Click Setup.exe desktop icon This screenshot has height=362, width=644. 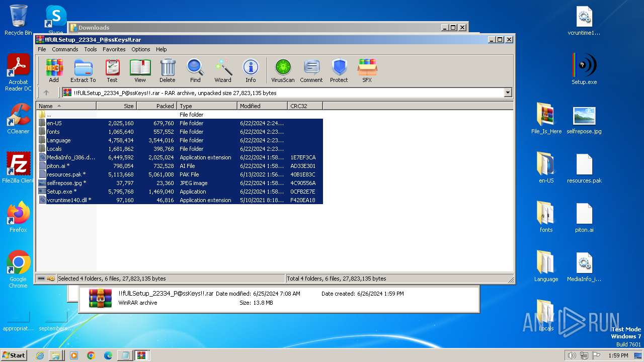[584, 69]
